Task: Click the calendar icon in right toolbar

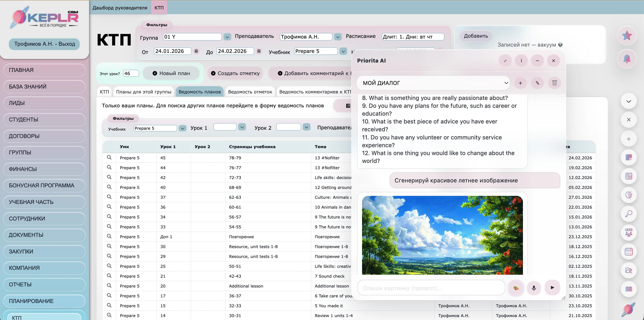Action: pyautogui.click(x=629, y=251)
